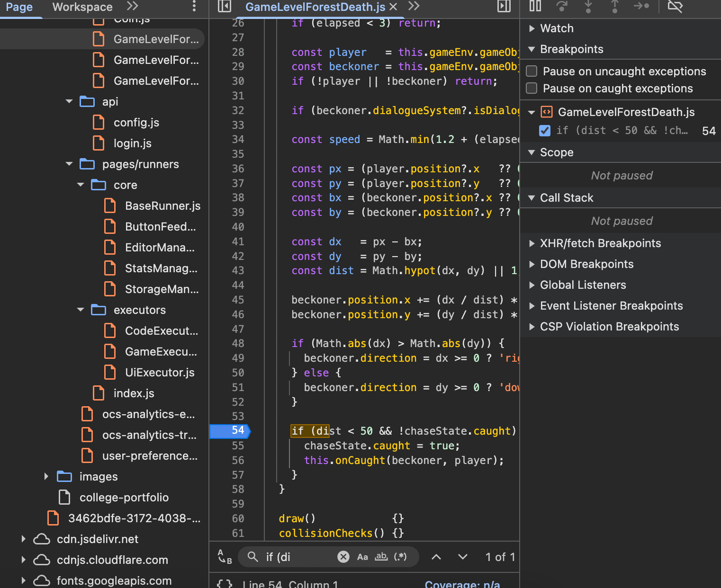Jump to next search result
This screenshot has width=721, height=588.
(x=463, y=557)
